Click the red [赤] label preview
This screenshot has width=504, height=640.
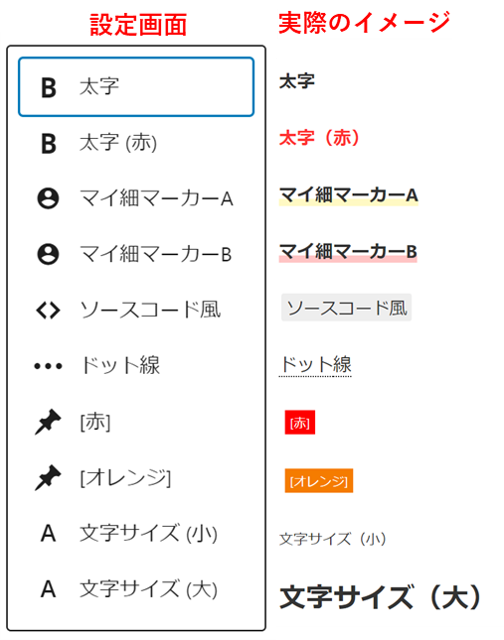point(300,422)
